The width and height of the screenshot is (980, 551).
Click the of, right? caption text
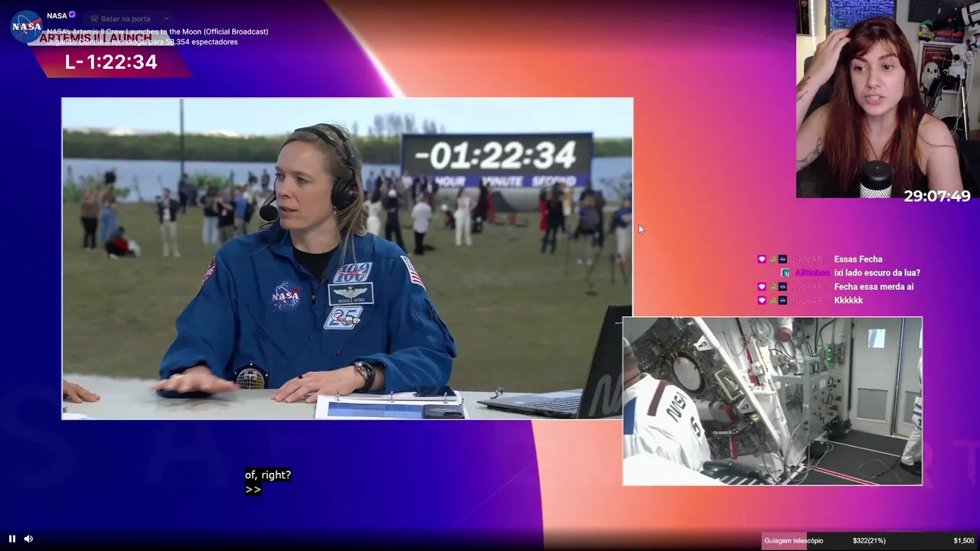tap(268, 475)
